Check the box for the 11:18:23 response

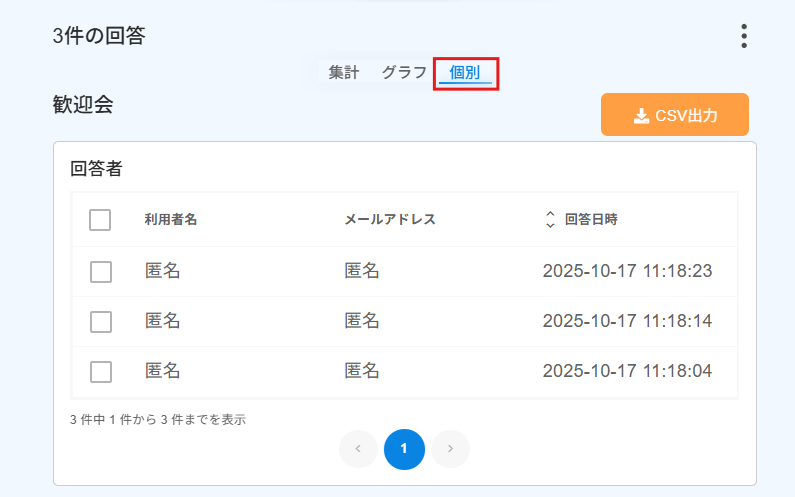pos(100,271)
